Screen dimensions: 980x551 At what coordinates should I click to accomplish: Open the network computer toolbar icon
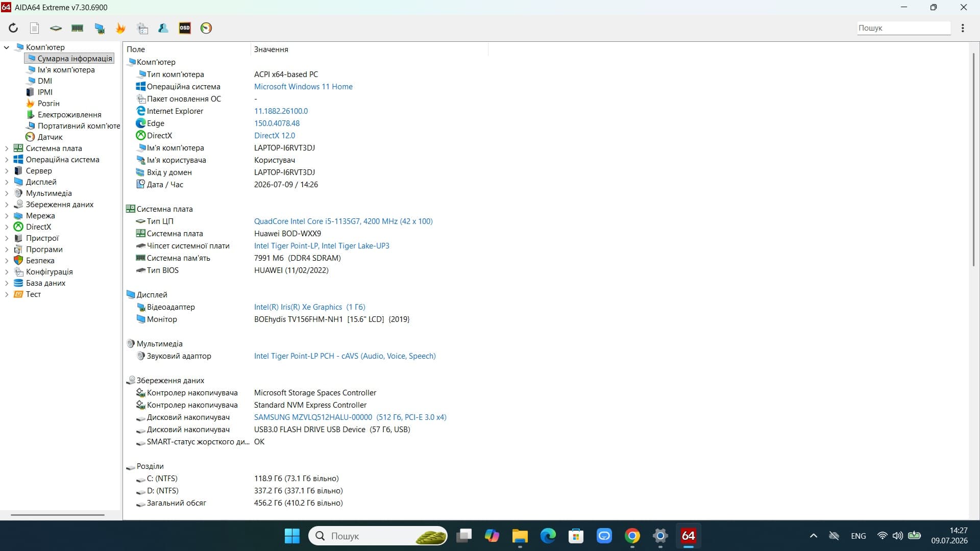[x=100, y=28]
